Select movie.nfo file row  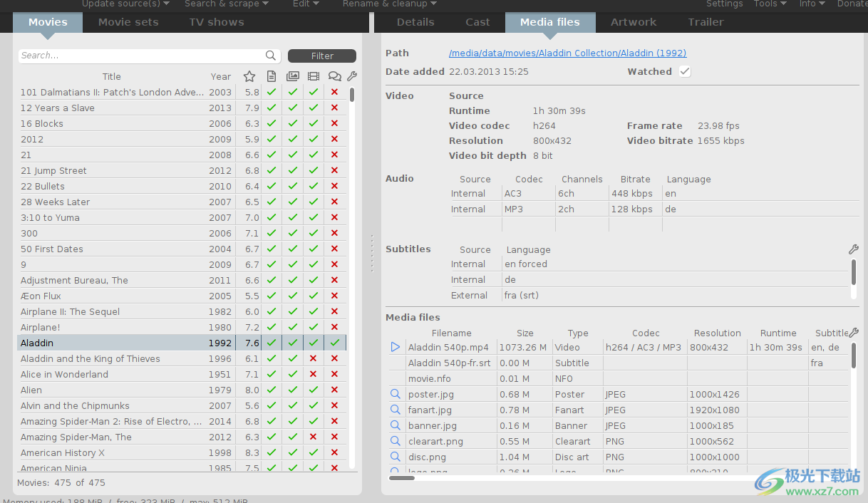point(619,378)
